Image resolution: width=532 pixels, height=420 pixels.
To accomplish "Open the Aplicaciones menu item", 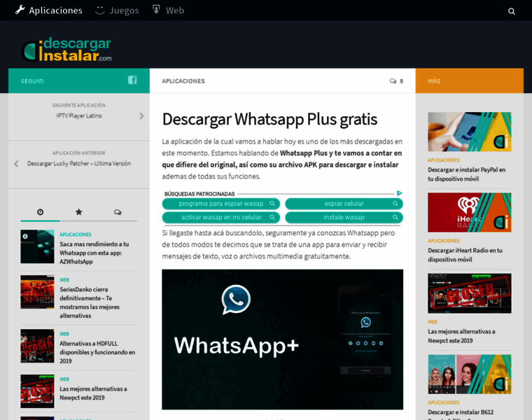I will tap(49, 10).
